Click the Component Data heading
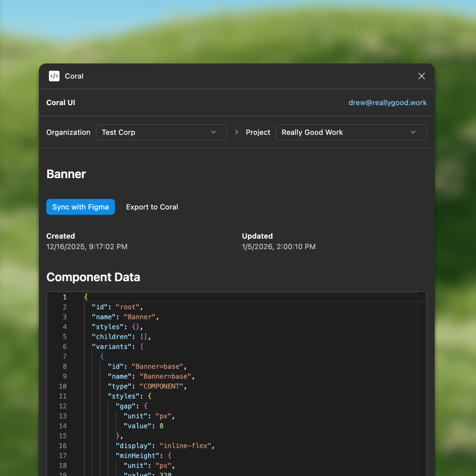The width and height of the screenshot is (476, 476). pos(93,277)
